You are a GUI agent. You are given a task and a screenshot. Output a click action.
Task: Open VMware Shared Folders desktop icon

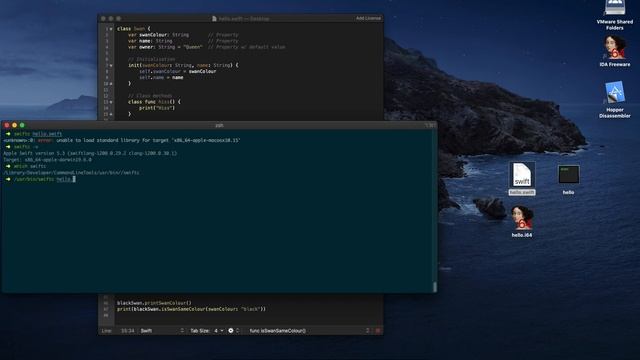click(614, 15)
